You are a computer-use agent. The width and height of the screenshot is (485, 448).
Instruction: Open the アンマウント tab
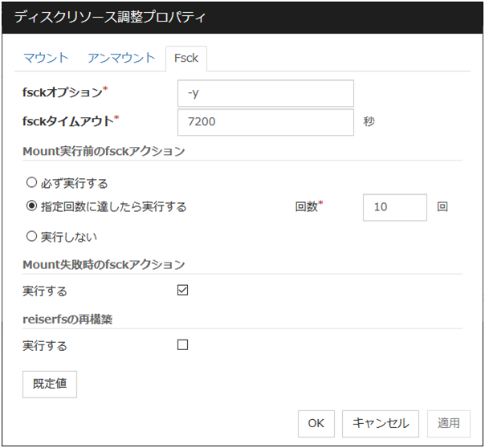coord(121,58)
